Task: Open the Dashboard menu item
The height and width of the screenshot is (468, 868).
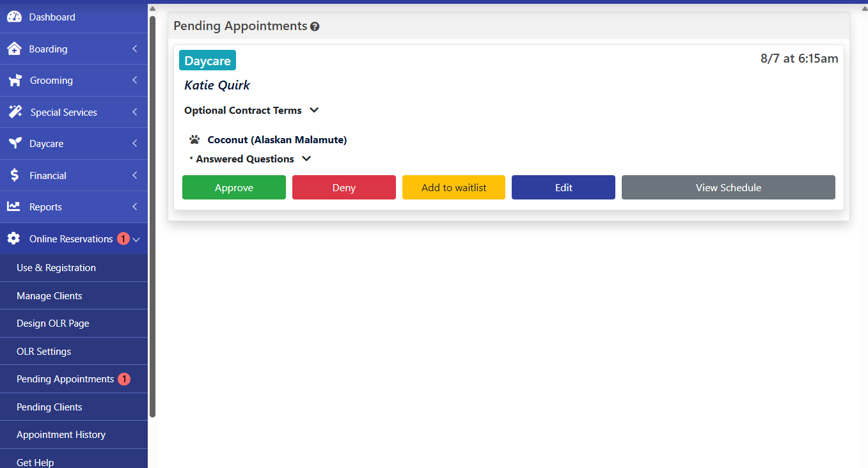Action: tap(74, 17)
